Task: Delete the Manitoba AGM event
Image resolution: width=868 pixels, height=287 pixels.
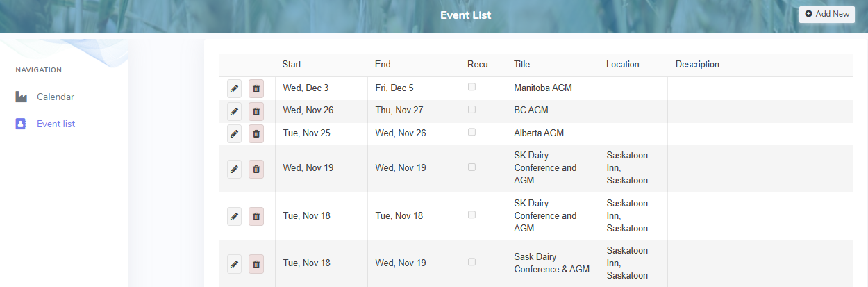Action: (x=256, y=88)
